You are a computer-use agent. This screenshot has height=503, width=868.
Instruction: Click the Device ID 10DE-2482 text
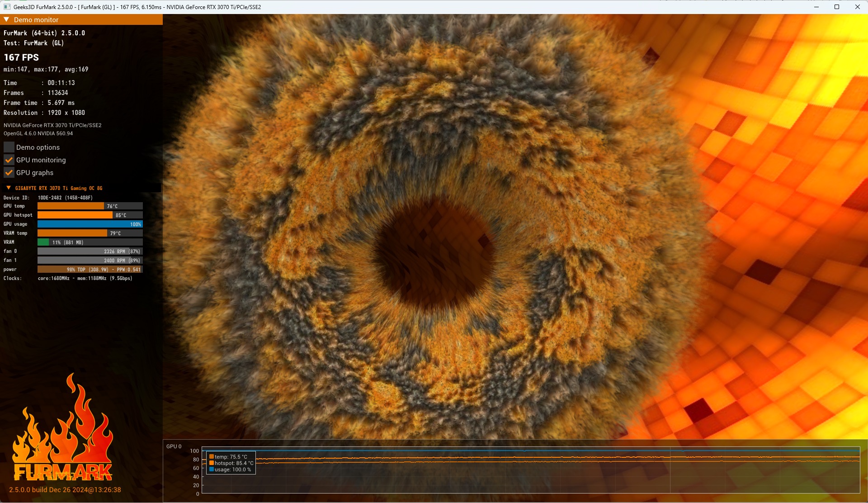coord(65,198)
